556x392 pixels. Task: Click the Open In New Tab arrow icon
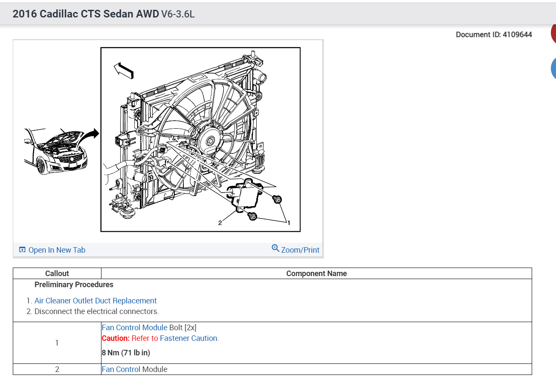click(22, 250)
